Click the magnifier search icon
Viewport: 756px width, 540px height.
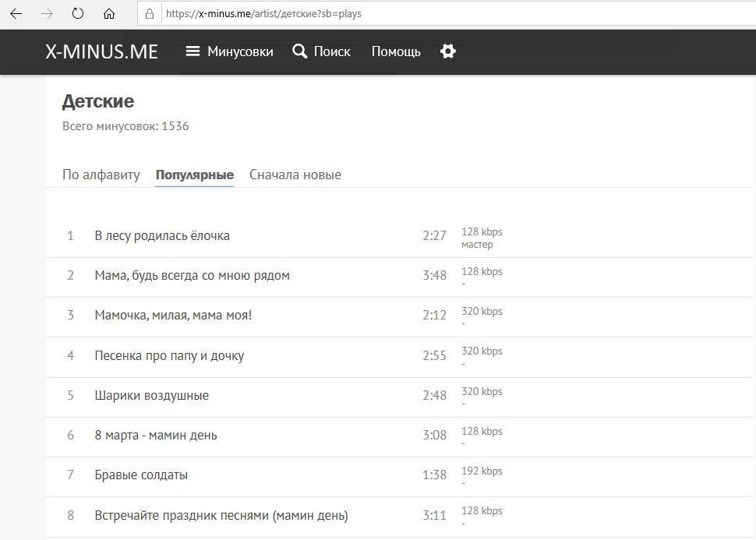pos(300,51)
